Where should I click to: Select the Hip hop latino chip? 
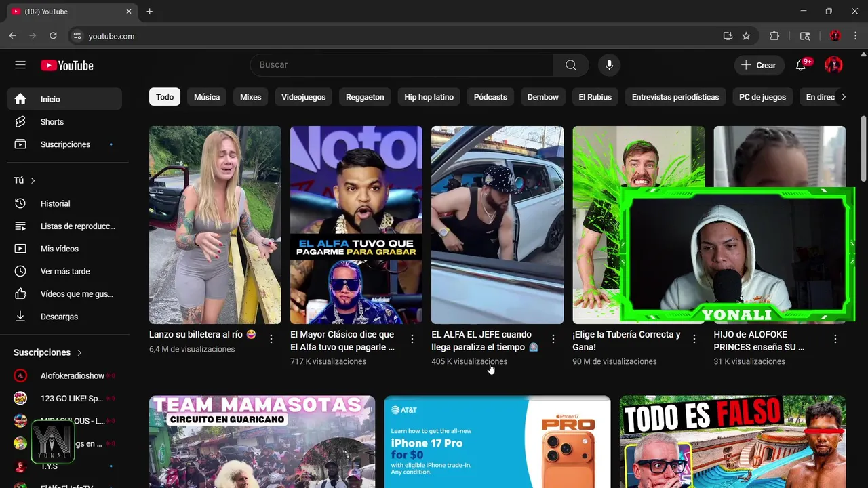[x=429, y=97]
